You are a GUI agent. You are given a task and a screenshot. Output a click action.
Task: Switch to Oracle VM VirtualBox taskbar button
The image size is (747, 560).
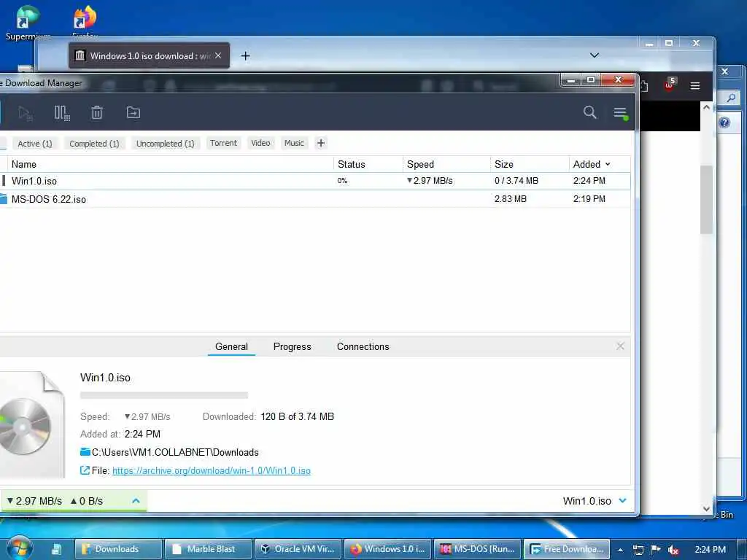tap(298, 549)
